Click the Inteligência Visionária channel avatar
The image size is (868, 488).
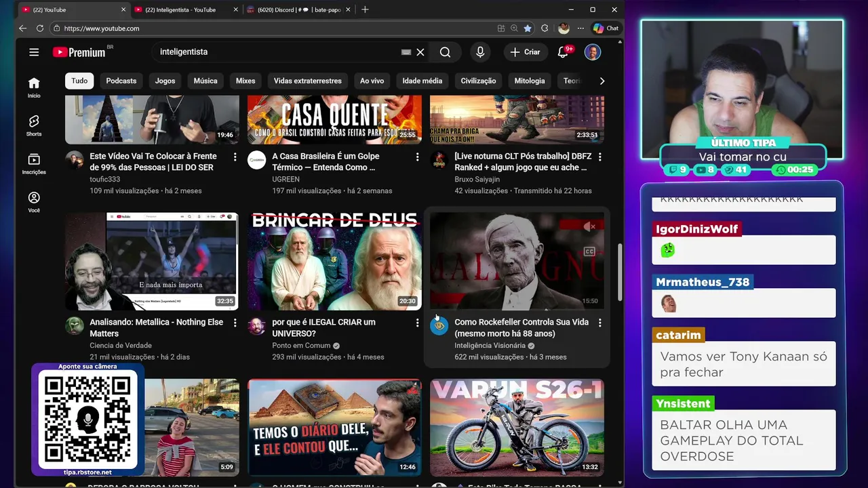pos(439,326)
